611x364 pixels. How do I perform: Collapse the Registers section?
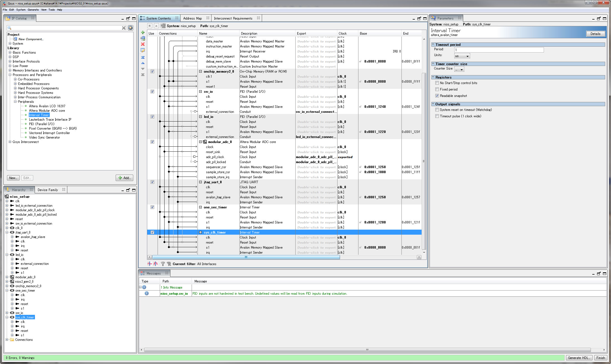pos(433,77)
